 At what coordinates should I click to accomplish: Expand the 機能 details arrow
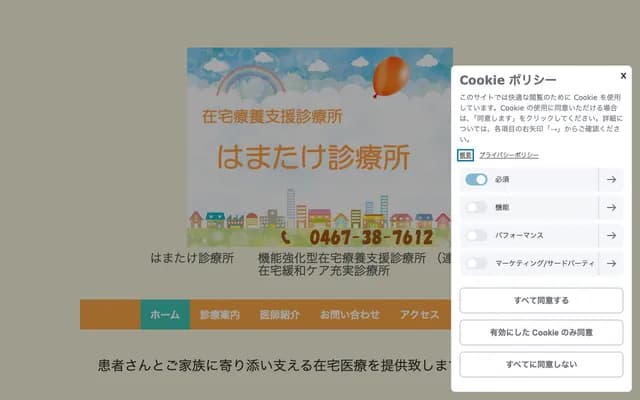click(610, 208)
